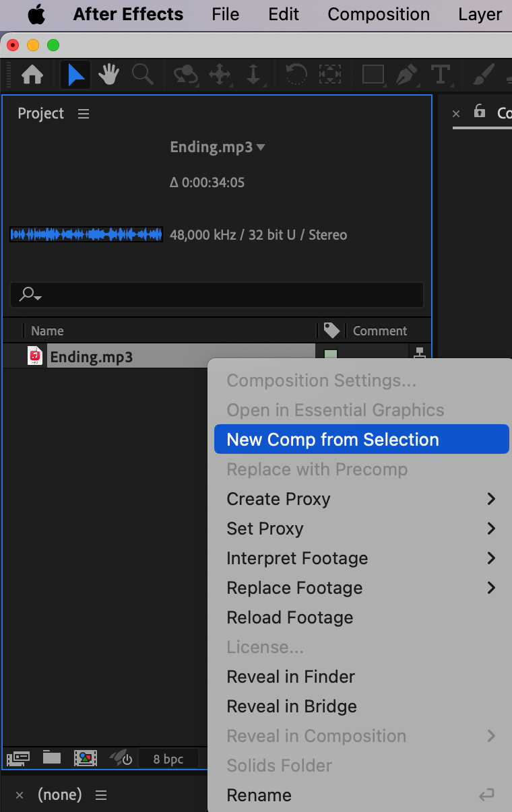
Task: Click the green label swatch for Ending.mp3
Action: [x=331, y=355]
